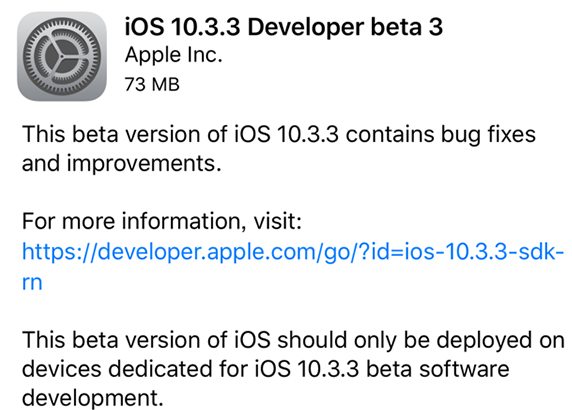Click the 'and improvements.' text line

pos(121,163)
